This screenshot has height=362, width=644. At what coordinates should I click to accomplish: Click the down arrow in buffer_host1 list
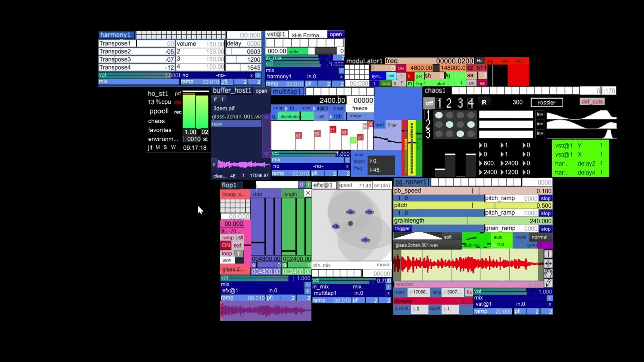coord(266,154)
